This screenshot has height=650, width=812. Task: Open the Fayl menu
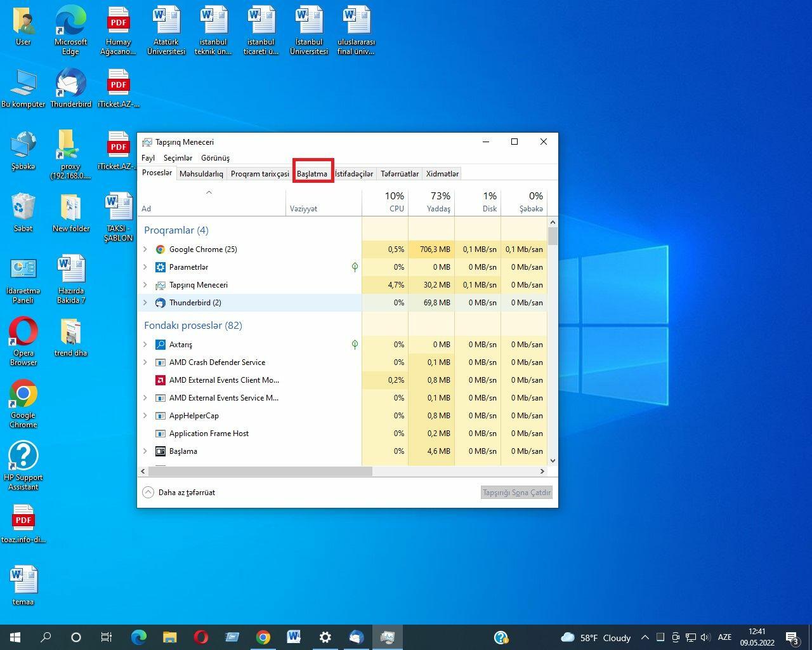148,158
